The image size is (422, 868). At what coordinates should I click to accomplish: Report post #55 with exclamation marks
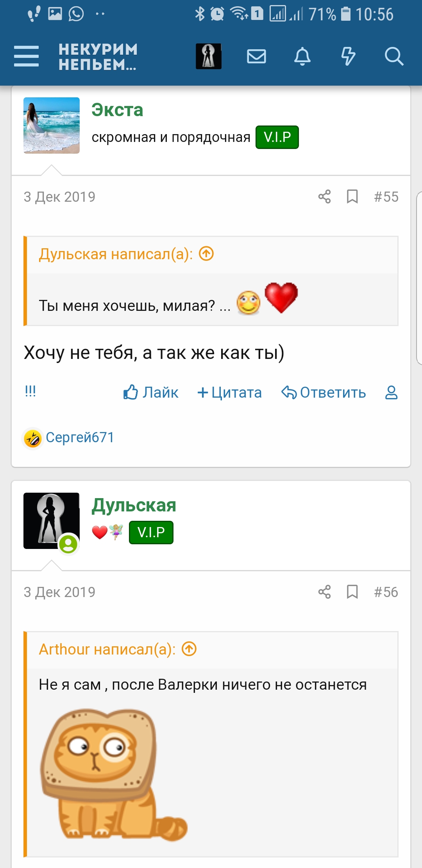point(30,391)
